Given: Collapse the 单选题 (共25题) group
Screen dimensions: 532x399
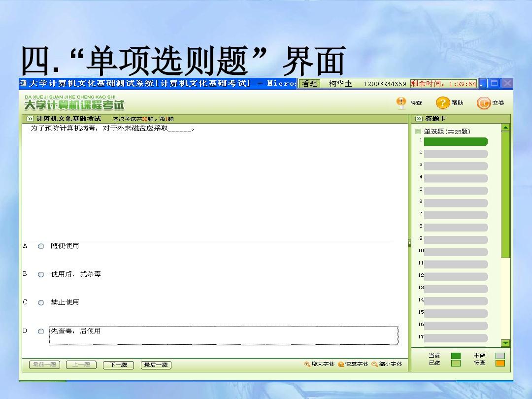Looking at the screenshot, I should click(418, 132).
